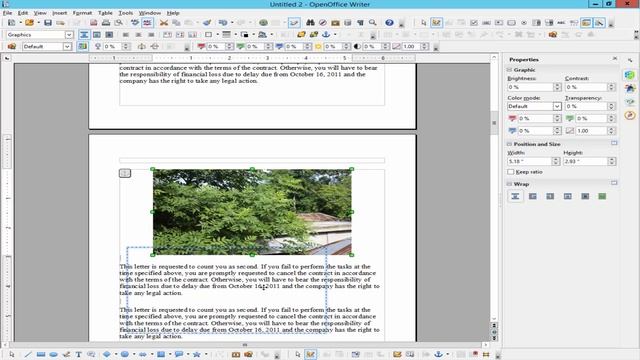Viewport: 640px width, 360px height.
Task: Click the Cut scissors icon
Action: pyautogui.click(x=164, y=23)
